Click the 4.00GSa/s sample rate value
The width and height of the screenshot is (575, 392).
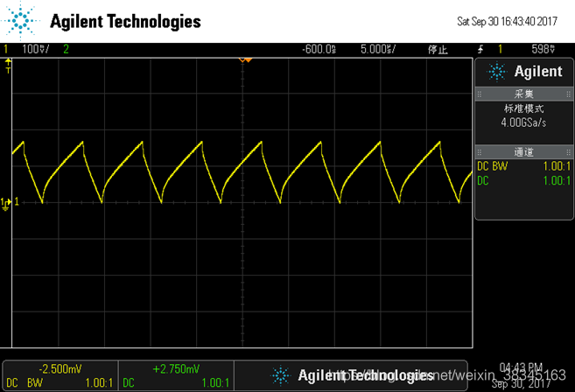(x=523, y=122)
